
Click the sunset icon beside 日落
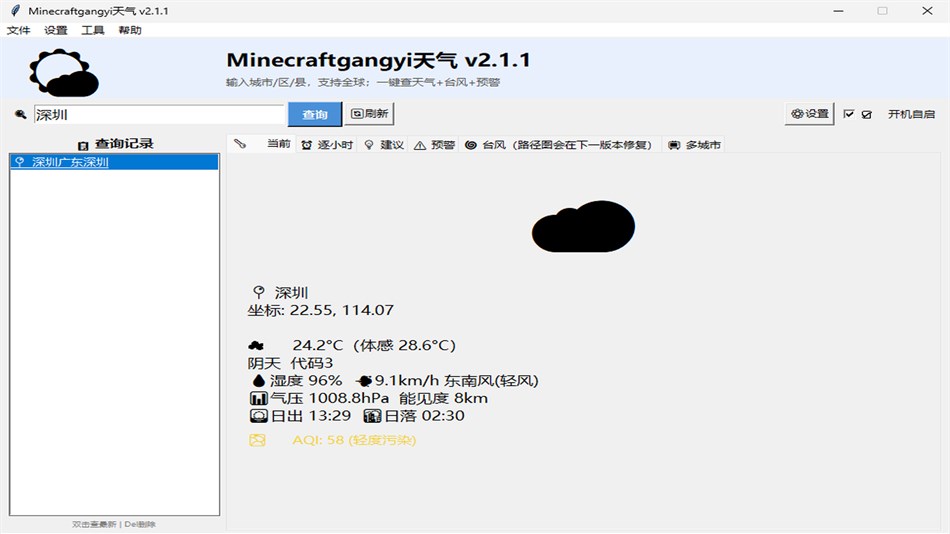(x=372, y=416)
